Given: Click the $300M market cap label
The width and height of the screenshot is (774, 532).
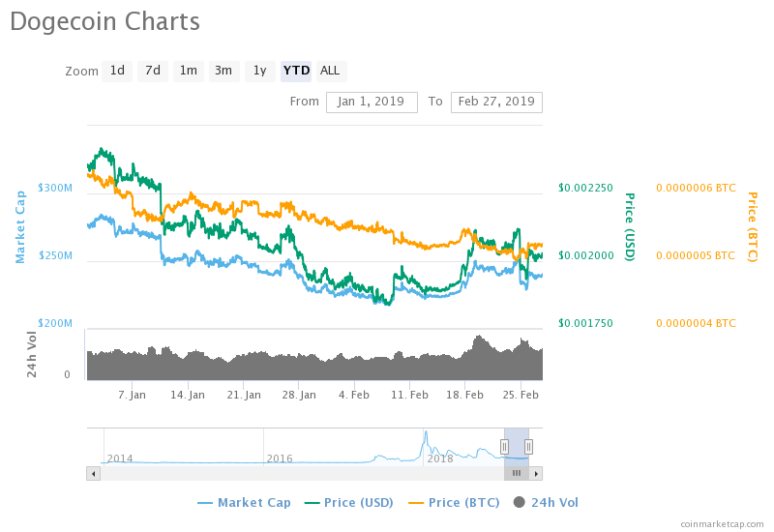Looking at the screenshot, I should click(55, 188).
